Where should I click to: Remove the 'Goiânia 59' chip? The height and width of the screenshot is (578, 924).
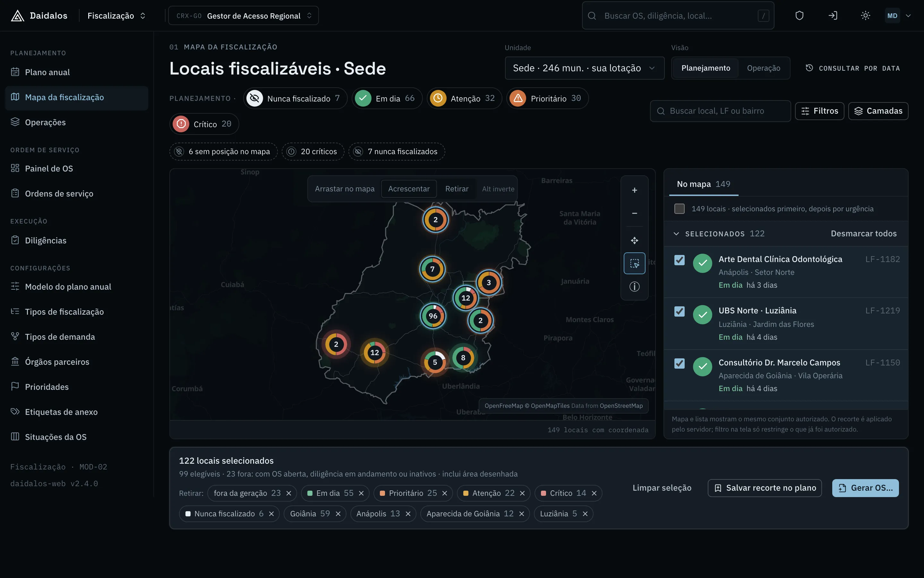click(338, 514)
